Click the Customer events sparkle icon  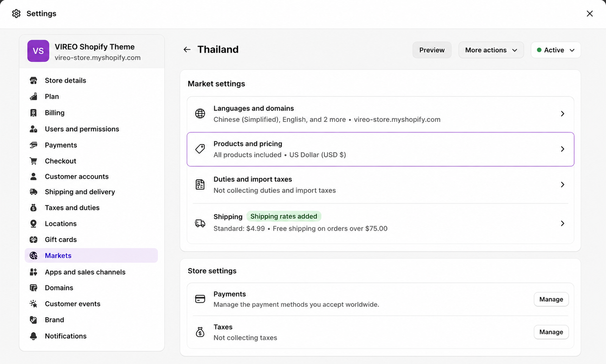click(x=33, y=304)
